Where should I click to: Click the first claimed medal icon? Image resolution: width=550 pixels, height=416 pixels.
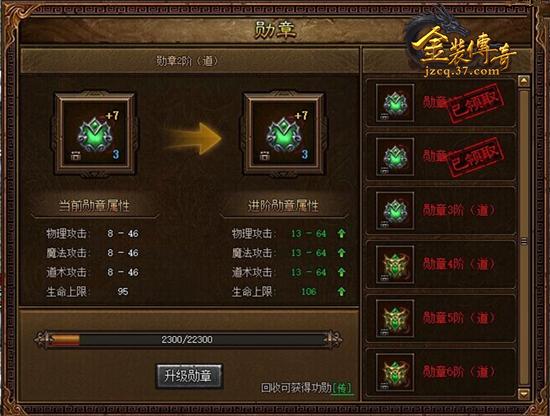coord(395,103)
